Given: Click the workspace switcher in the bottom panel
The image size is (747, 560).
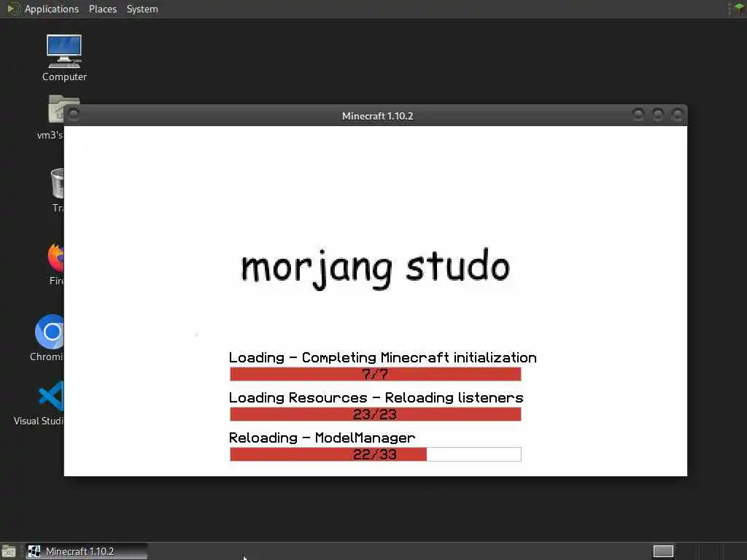Looking at the screenshot, I should 663,551.
